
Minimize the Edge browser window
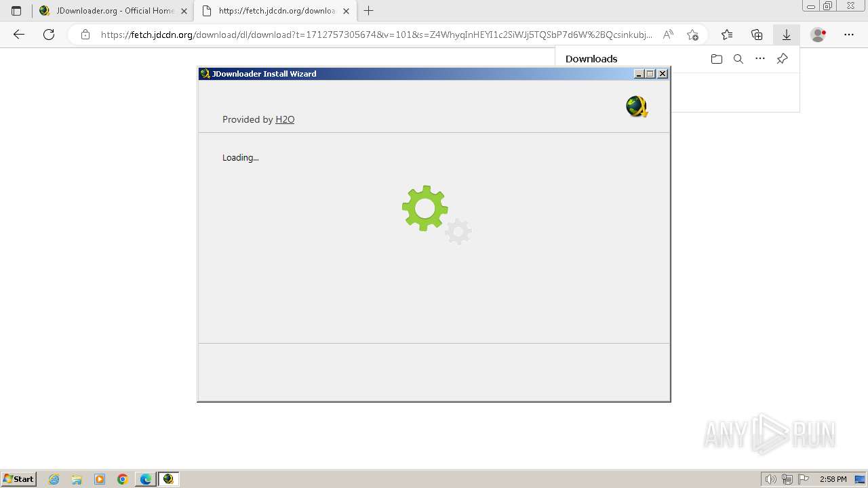pyautogui.click(x=810, y=6)
